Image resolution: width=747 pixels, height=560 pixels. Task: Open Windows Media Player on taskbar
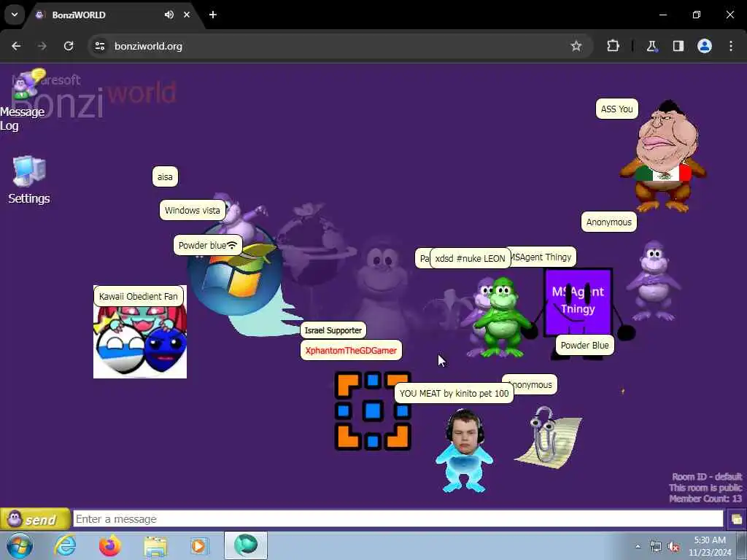tap(198, 546)
